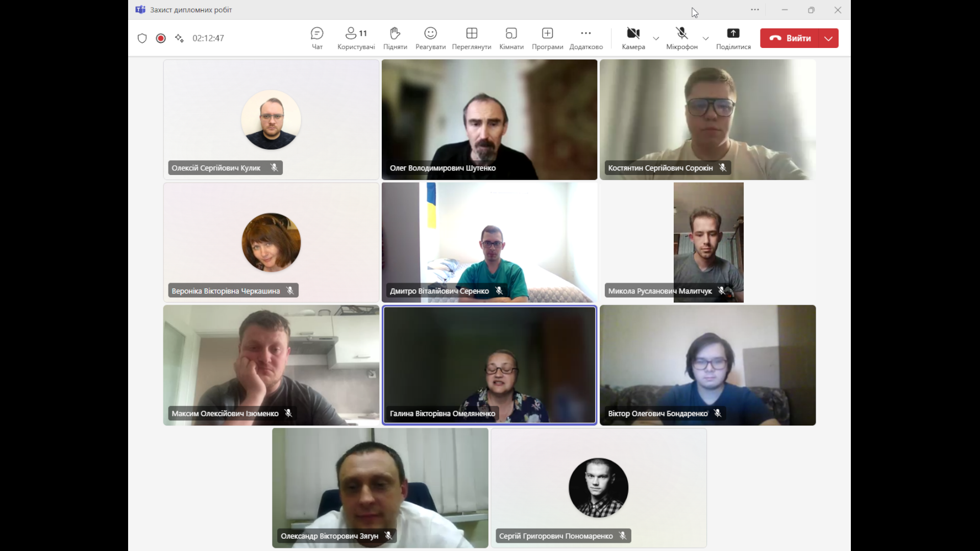Open window title bar ellipsis options
Image resolution: width=980 pixels, height=551 pixels.
pos(755,10)
